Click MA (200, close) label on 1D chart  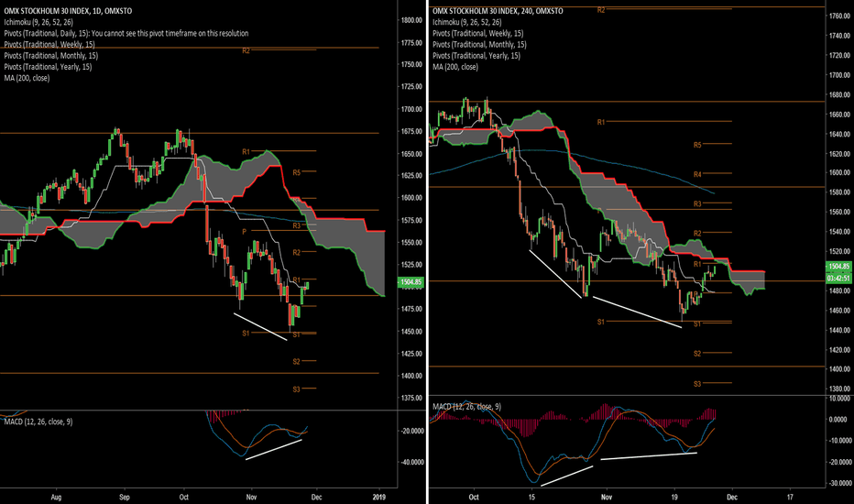click(27, 78)
